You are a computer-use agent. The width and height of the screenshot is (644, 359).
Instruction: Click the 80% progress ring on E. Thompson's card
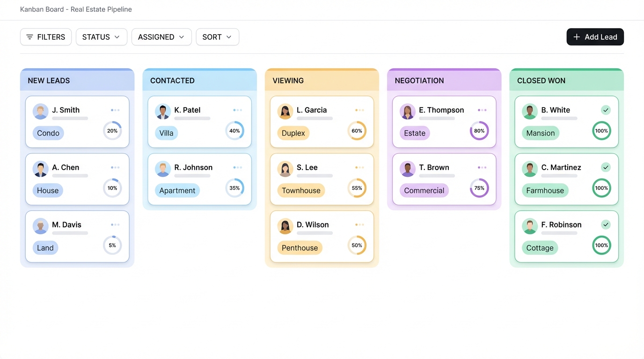[x=479, y=131]
